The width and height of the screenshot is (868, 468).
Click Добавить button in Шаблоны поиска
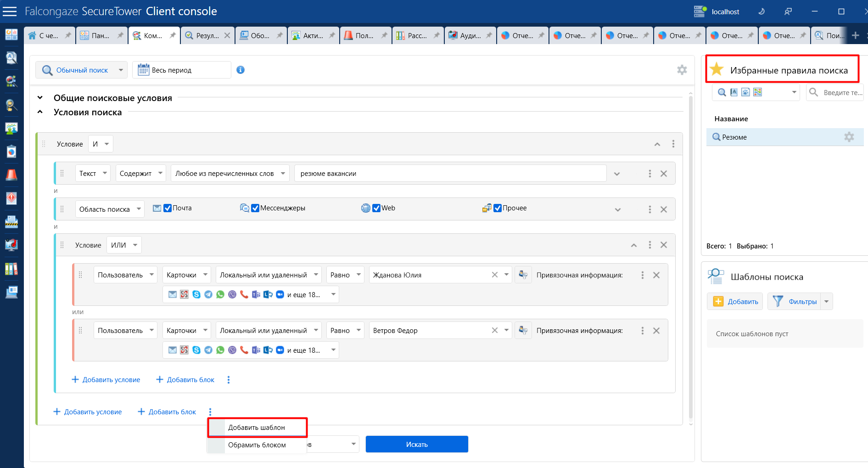pyautogui.click(x=735, y=301)
